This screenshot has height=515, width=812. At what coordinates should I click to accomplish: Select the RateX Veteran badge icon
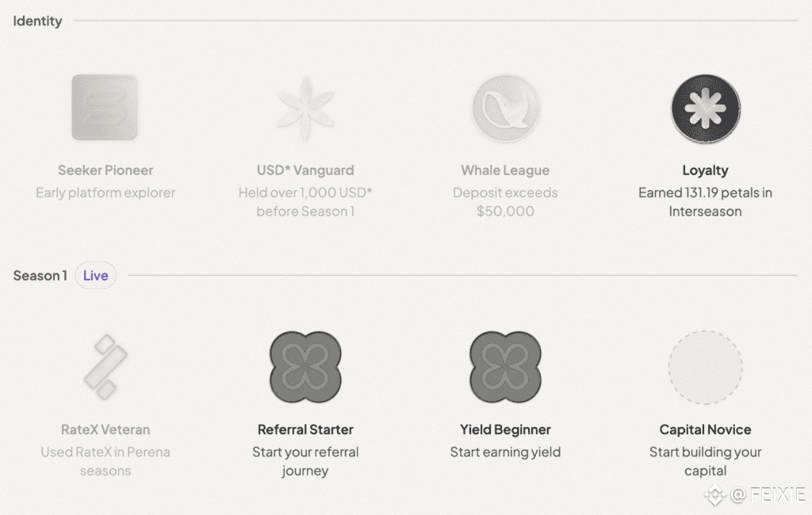(105, 367)
